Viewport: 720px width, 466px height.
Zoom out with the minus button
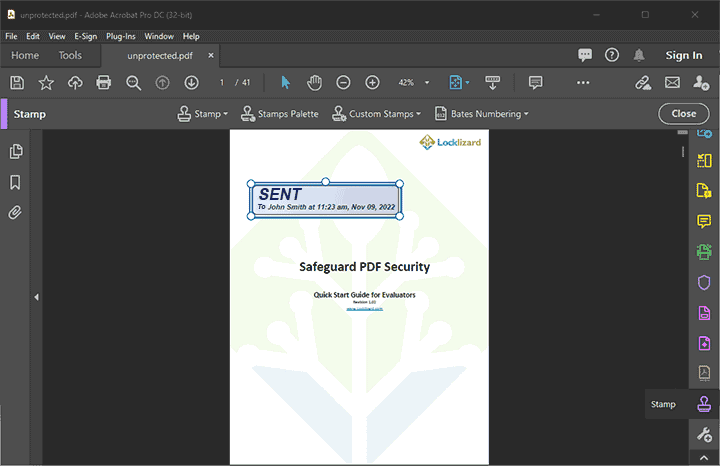pyautogui.click(x=343, y=83)
